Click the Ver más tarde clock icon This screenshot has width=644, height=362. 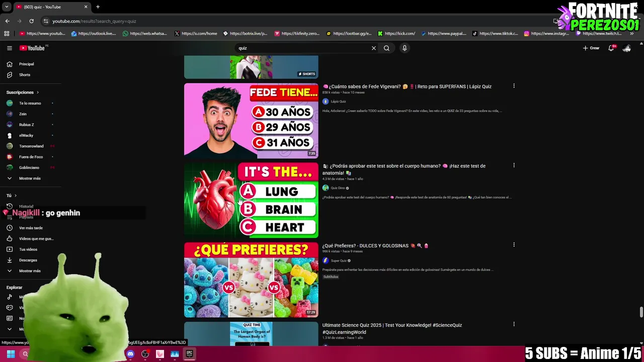point(9,228)
